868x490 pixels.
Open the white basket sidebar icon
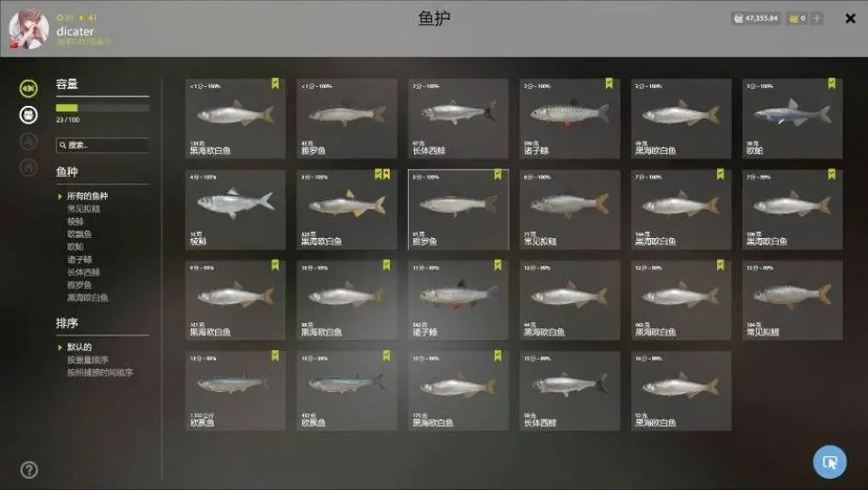(29, 115)
